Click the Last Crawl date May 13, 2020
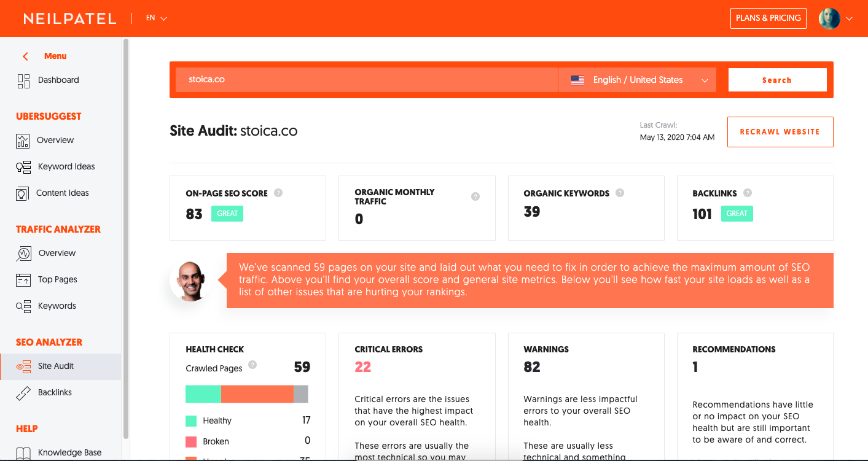The image size is (868, 461). point(677,138)
